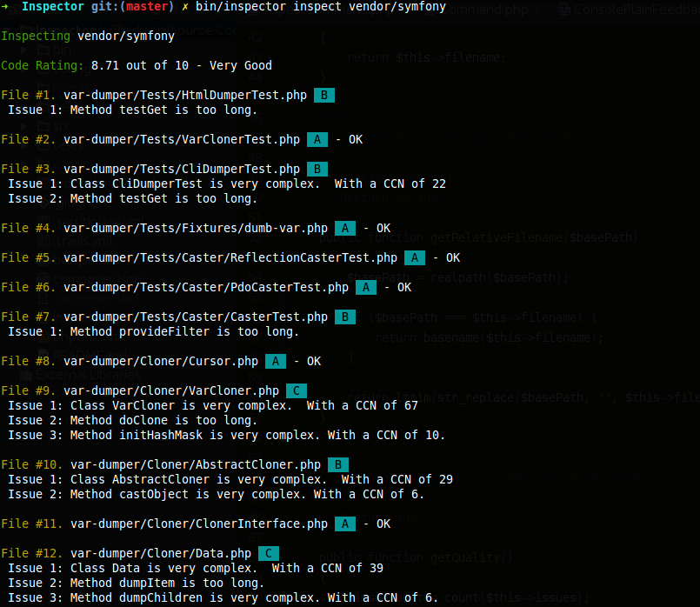Click 'Class AbstractCloner is very complex' CCN 29 issue
Image resolution: width=700 pixels, height=607 pixels.
point(262,479)
